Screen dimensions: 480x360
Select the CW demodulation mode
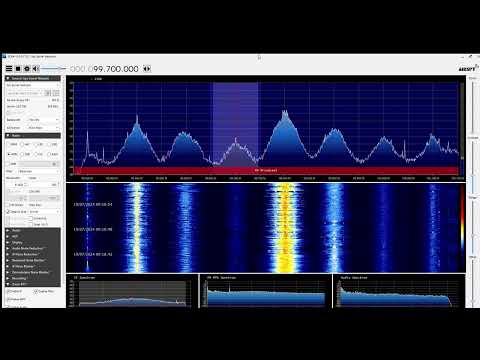click(x=38, y=154)
